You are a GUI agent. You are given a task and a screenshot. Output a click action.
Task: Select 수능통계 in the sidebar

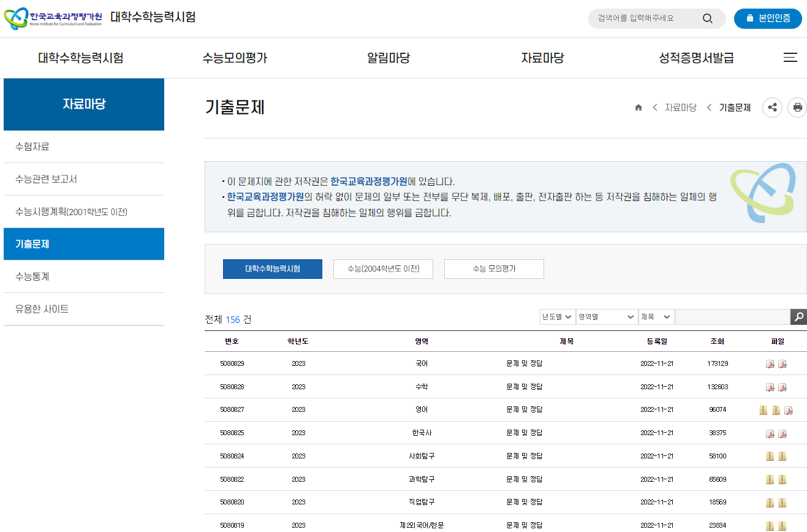pyautogui.click(x=33, y=276)
